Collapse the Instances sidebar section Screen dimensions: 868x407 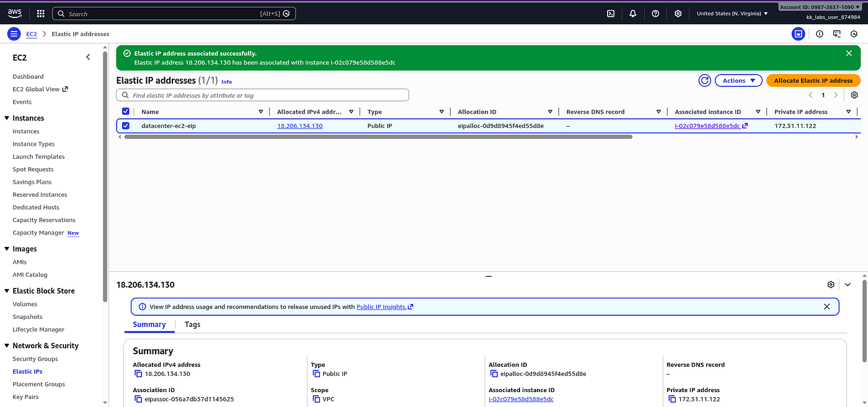point(7,118)
